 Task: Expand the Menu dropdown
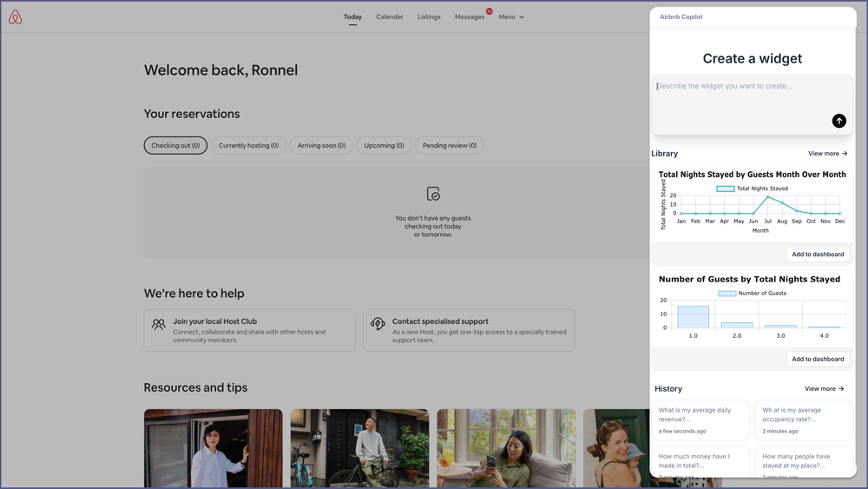tap(511, 17)
